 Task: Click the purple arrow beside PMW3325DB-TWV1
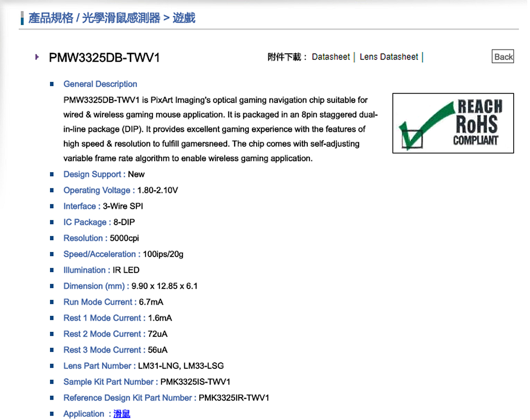click(x=38, y=57)
